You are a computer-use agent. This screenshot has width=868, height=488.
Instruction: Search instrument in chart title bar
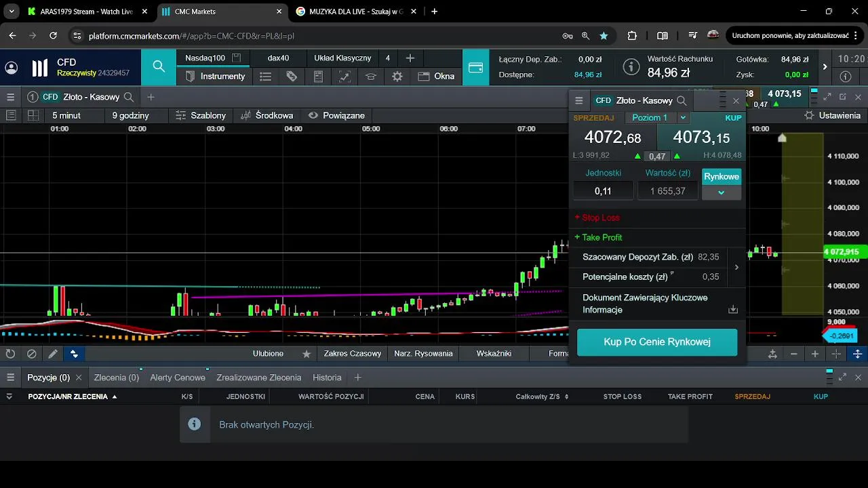[x=129, y=97]
